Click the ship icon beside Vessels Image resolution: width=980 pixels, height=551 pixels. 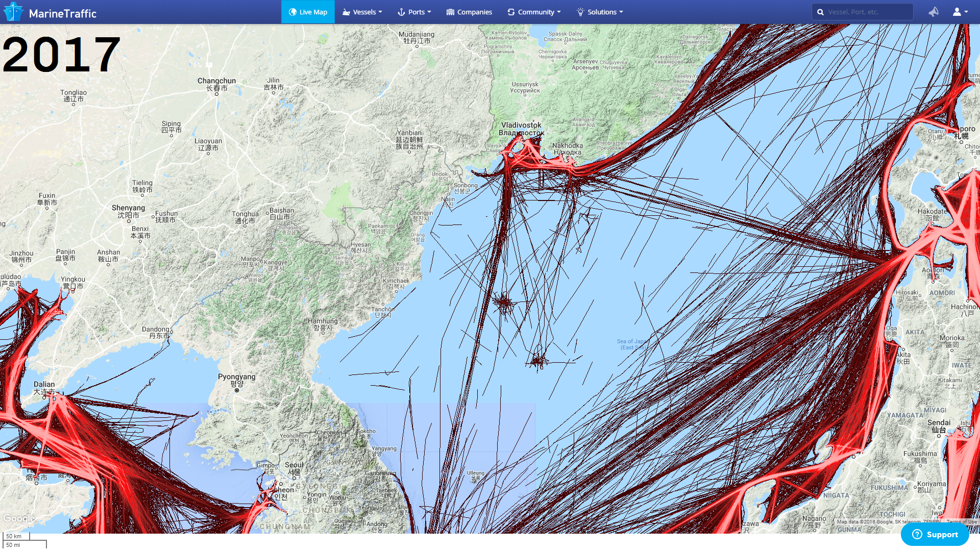point(346,12)
